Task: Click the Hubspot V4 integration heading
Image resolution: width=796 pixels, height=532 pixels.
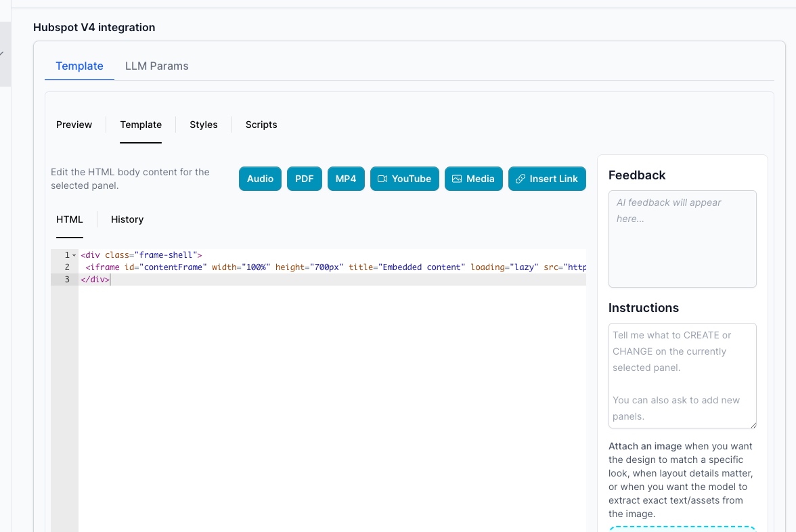Action: click(x=94, y=27)
